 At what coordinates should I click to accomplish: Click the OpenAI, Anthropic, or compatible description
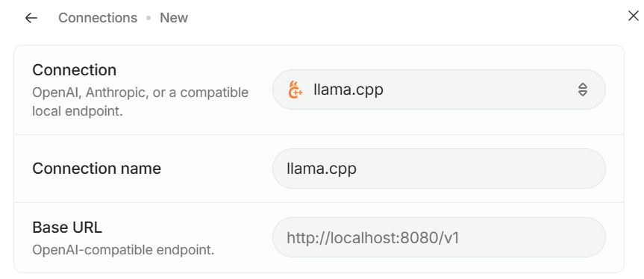[140, 101]
